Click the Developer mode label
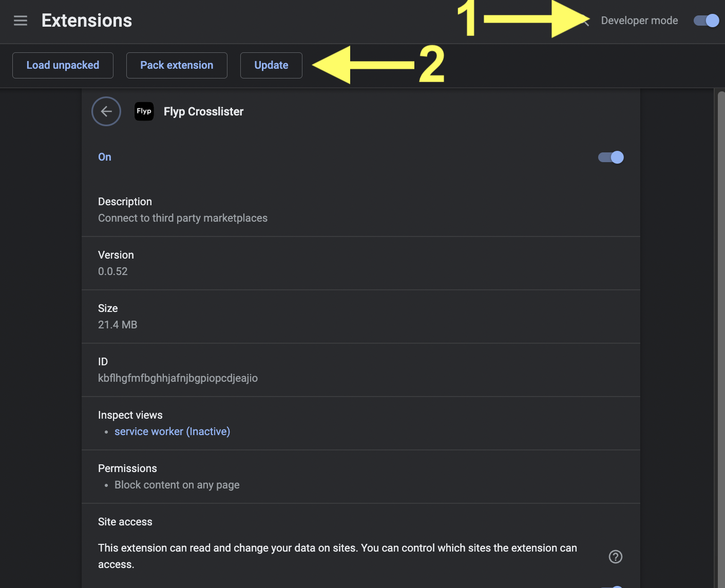 click(639, 21)
